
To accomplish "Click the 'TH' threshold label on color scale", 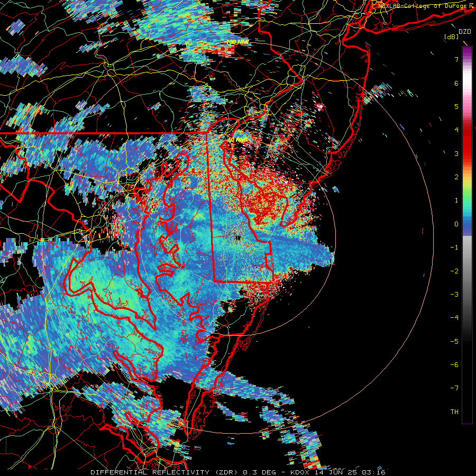I will pos(454,412).
